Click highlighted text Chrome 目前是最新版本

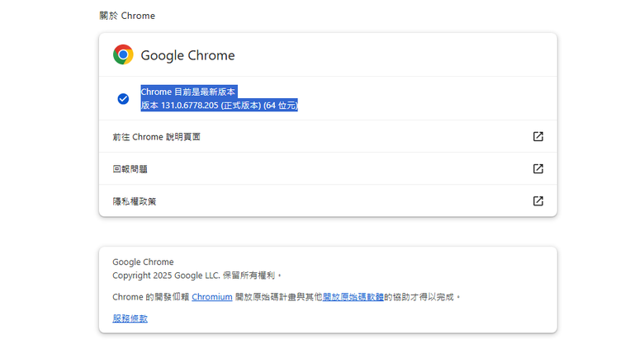click(x=188, y=92)
